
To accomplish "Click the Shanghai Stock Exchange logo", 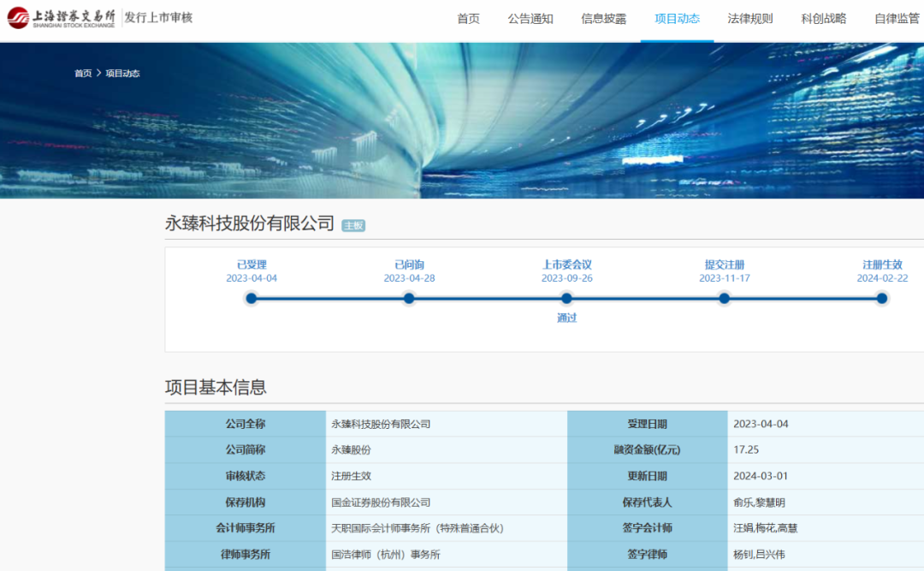I will click(x=61, y=18).
